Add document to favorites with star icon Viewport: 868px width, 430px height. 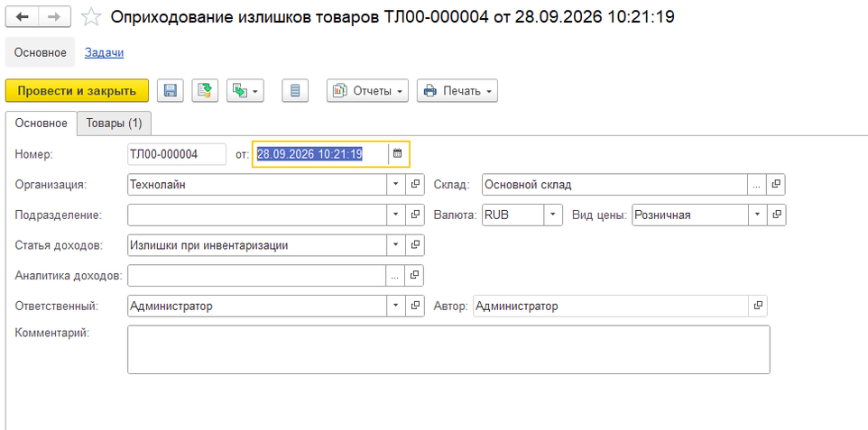click(90, 18)
